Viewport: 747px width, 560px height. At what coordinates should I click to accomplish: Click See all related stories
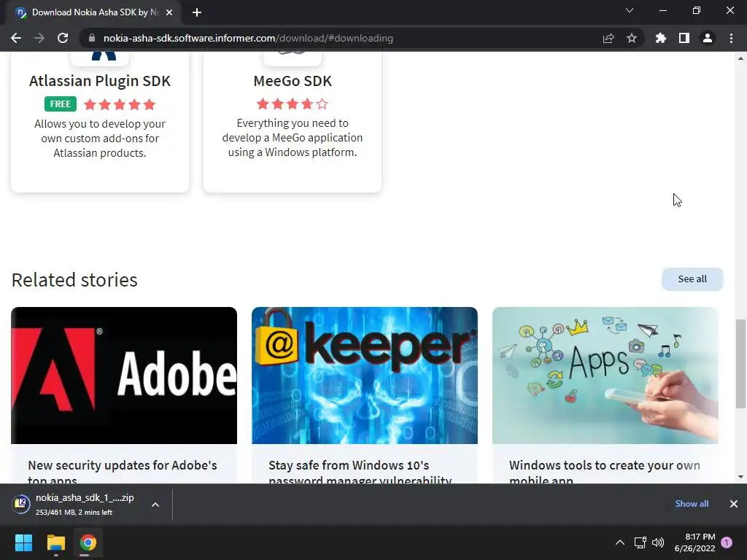[692, 279]
